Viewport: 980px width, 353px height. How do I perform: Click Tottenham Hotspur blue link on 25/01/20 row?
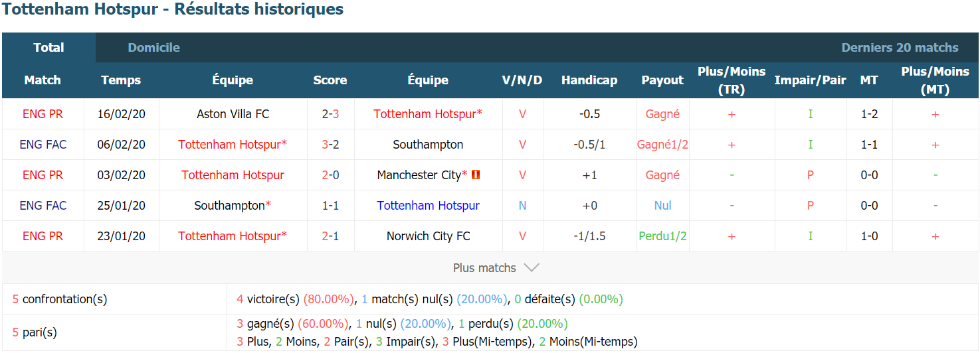click(428, 206)
